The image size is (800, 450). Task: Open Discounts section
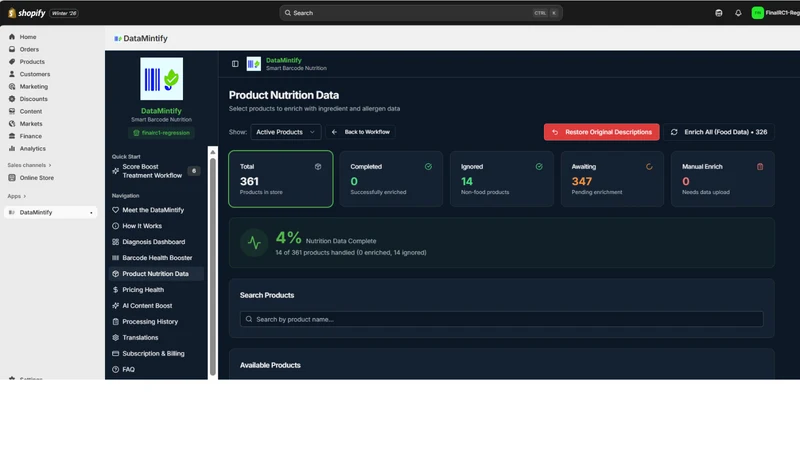point(34,99)
